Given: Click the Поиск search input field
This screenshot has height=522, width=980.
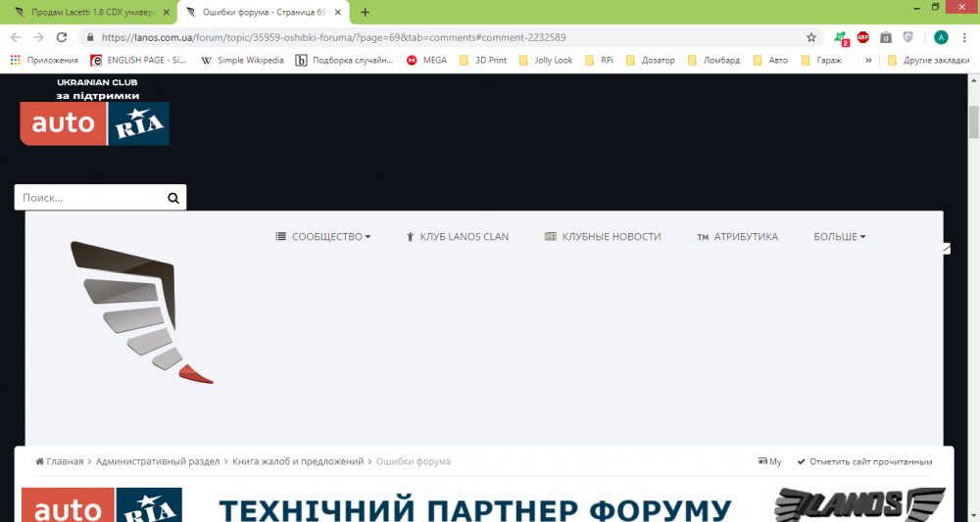Looking at the screenshot, I should tap(88, 198).
